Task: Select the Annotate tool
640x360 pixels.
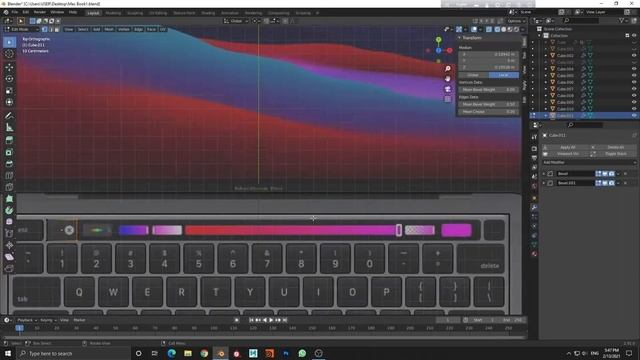Action: tap(9, 116)
